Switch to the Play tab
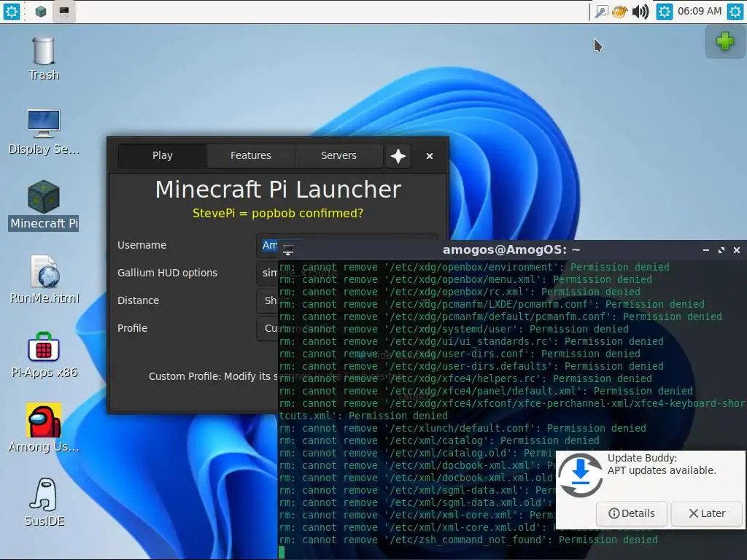 (x=163, y=156)
